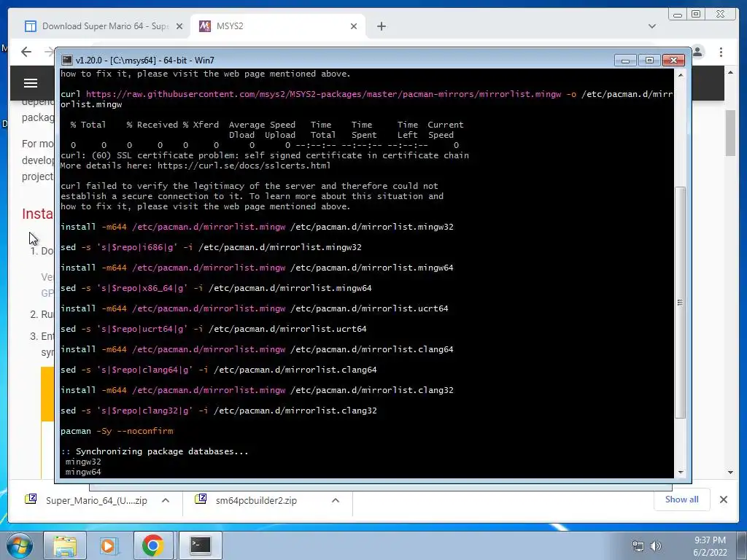Click browser page scroll up arrow

730,72
